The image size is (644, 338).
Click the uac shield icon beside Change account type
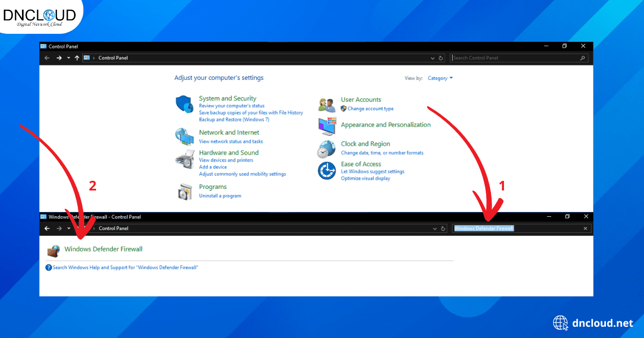click(343, 108)
